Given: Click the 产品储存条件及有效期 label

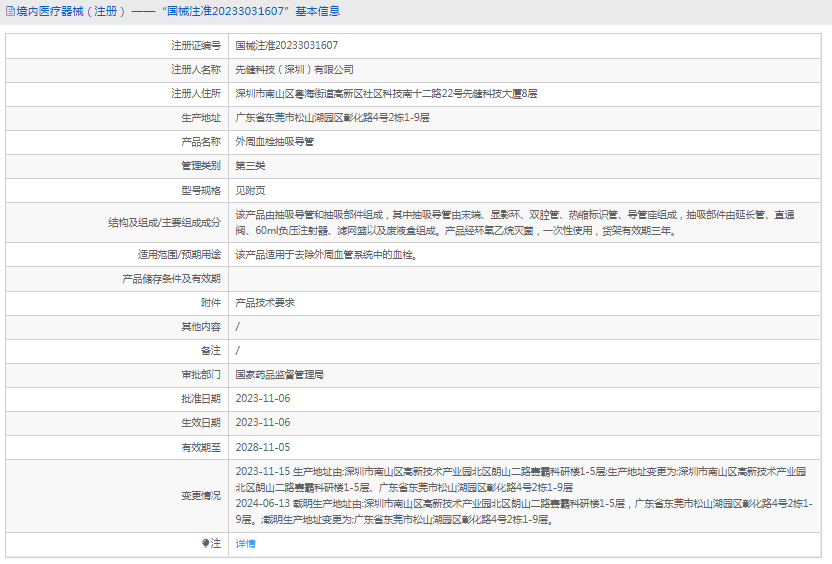Looking at the screenshot, I should (171, 279).
